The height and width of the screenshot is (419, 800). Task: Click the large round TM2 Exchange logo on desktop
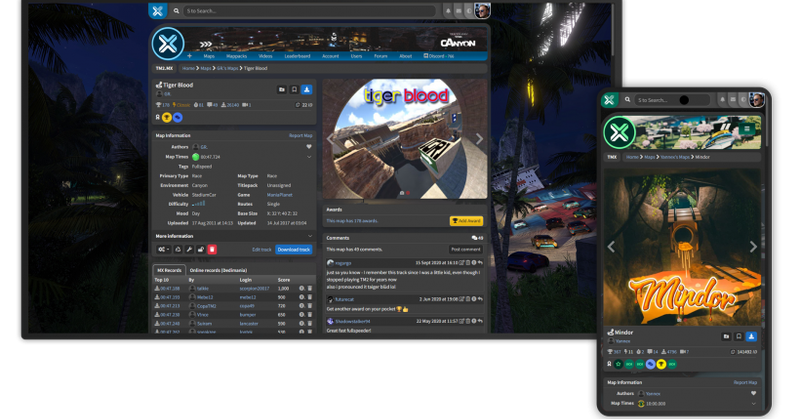(168, 44)
